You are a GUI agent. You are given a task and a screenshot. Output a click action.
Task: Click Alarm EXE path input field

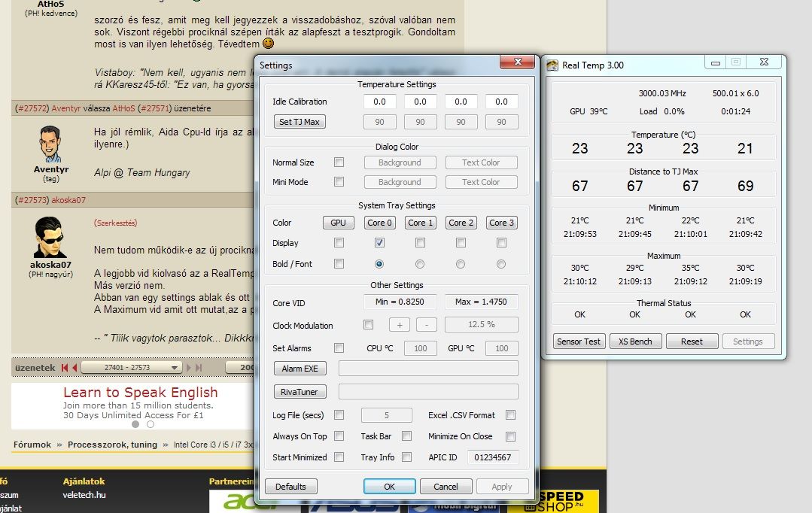click(x=428, y=369)
